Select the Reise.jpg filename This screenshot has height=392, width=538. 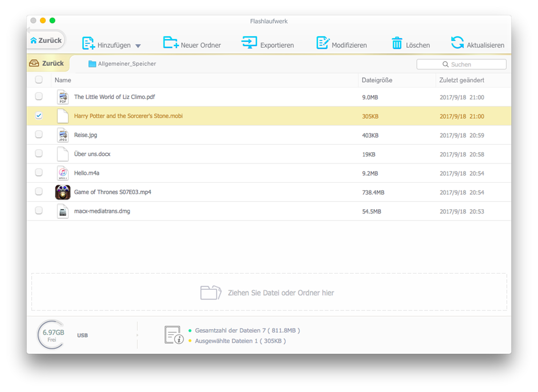(x=86, y=135)
